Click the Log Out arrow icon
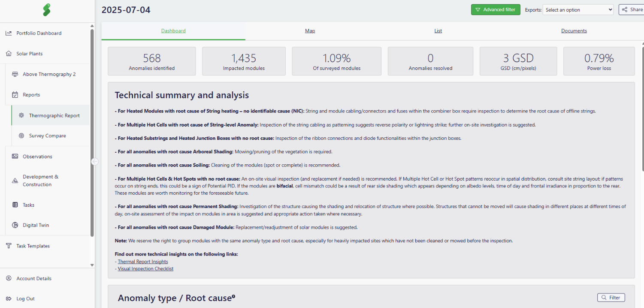The height and width of the screenshot is (308, 644). coord(9,299)
